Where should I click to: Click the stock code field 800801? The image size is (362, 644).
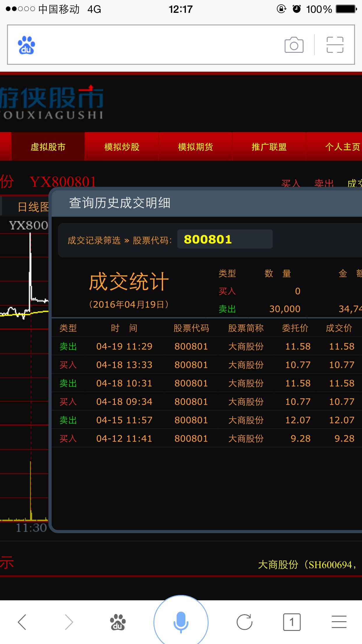pyautogui.click(x=225, y=239)
